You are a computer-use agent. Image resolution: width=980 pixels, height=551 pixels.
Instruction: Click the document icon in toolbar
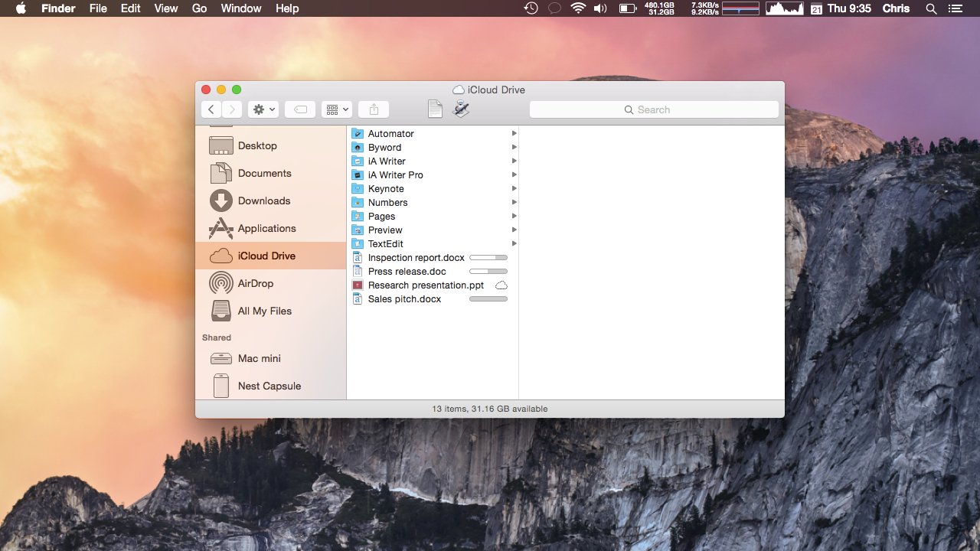435,109
